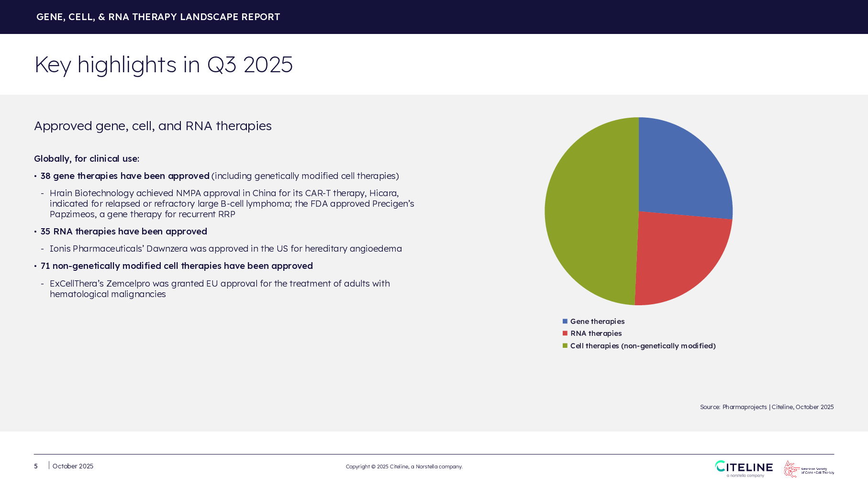Image resolution: width=868 pixels, height=488 pixels.
Task: Click the page number 5 in footer
Action: pyautogui.click(x=36, y=466)
